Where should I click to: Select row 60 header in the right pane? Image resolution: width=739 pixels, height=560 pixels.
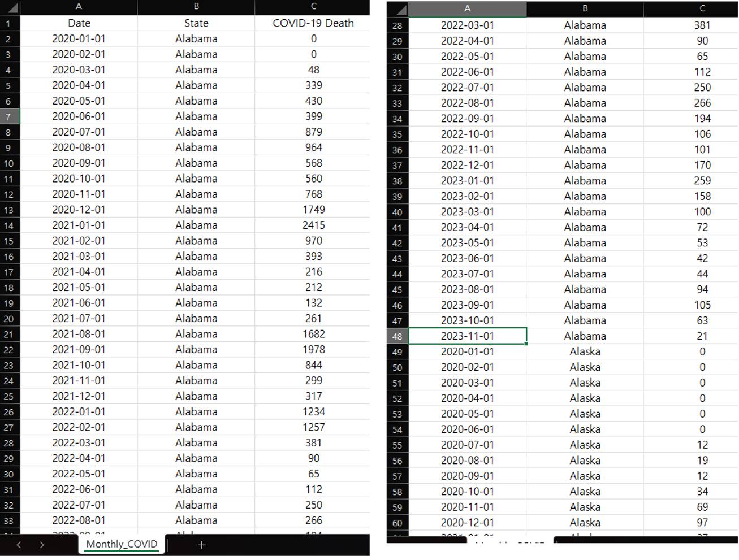click(x=397, y=522)
